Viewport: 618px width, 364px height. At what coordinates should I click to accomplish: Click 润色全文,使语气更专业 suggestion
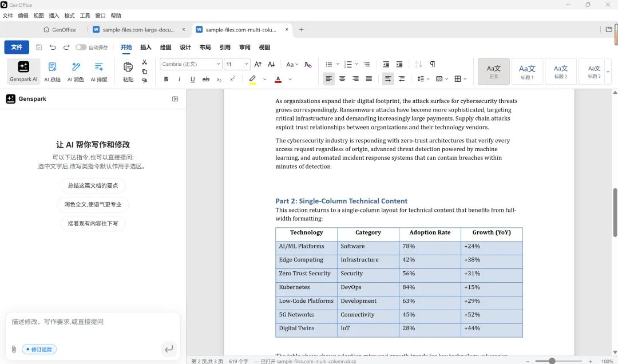click(x=93, y=205)
